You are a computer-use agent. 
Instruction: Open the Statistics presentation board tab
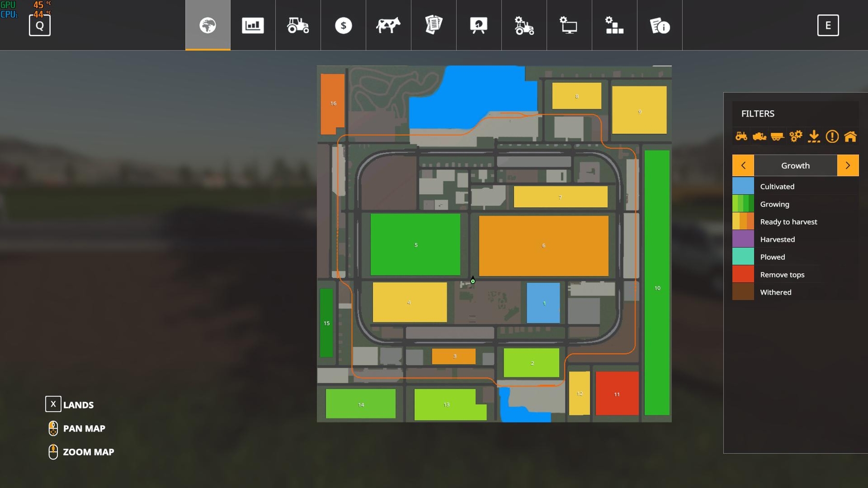479,25
